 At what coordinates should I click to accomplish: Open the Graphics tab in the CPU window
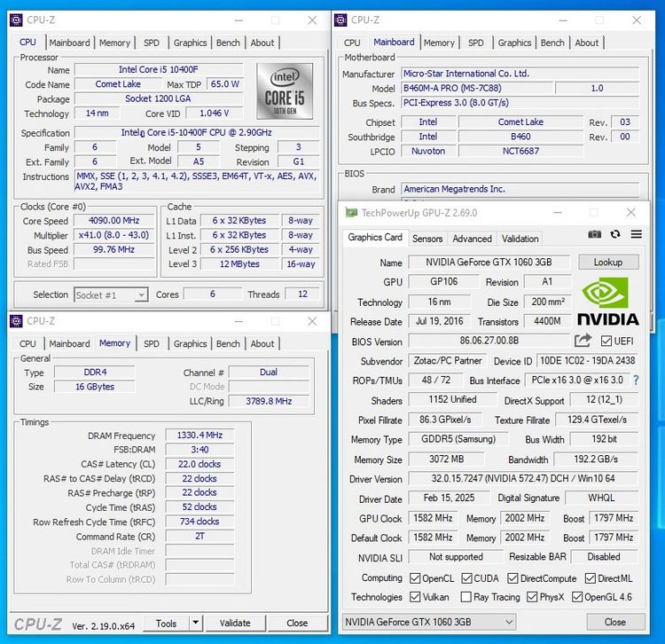pyautogui.click(x=190, y=43)
